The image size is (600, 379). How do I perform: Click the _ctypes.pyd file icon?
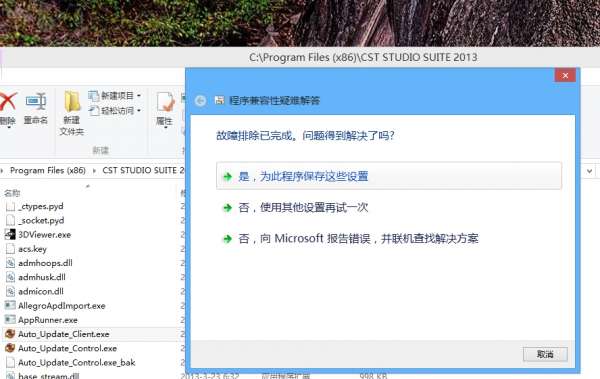[10, 207]
